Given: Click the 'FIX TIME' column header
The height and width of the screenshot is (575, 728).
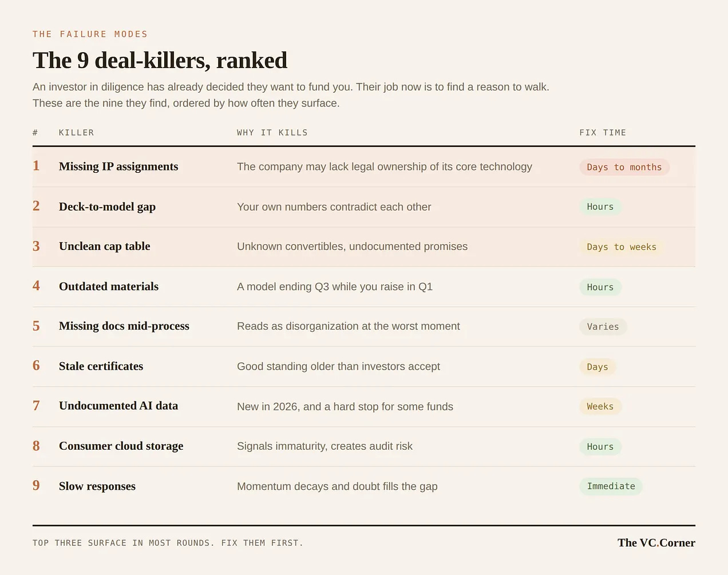Looking at the screenshot, I should [603, 133].
